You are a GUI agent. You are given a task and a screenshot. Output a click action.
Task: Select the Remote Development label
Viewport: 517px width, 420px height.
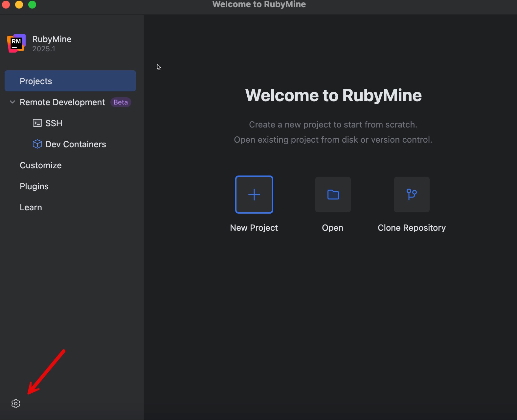(x=62, y=102)
